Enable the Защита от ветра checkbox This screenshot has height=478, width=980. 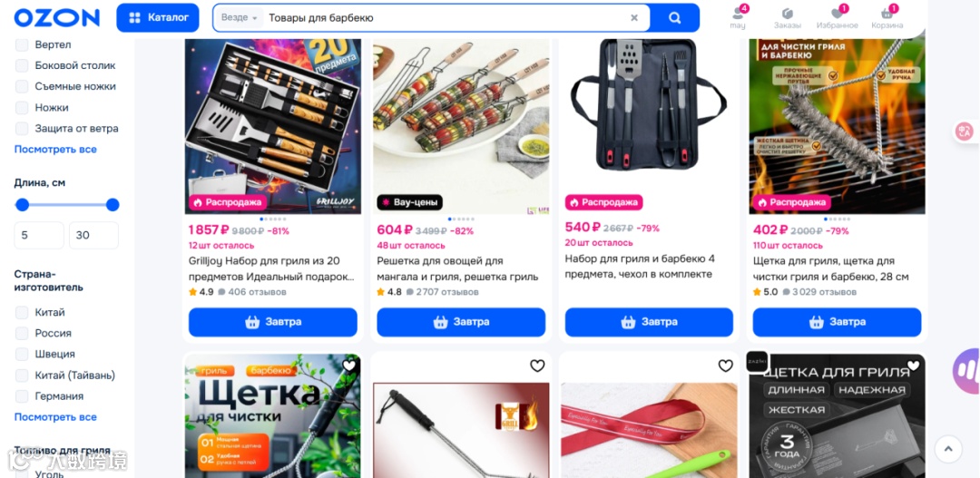22,129
